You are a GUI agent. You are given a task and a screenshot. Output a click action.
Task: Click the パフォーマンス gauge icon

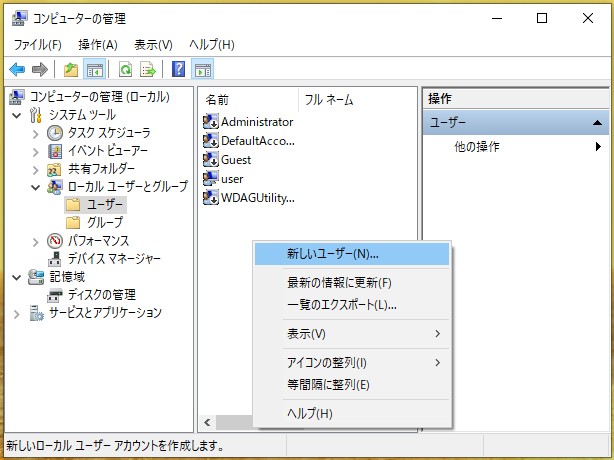point(55,241)
